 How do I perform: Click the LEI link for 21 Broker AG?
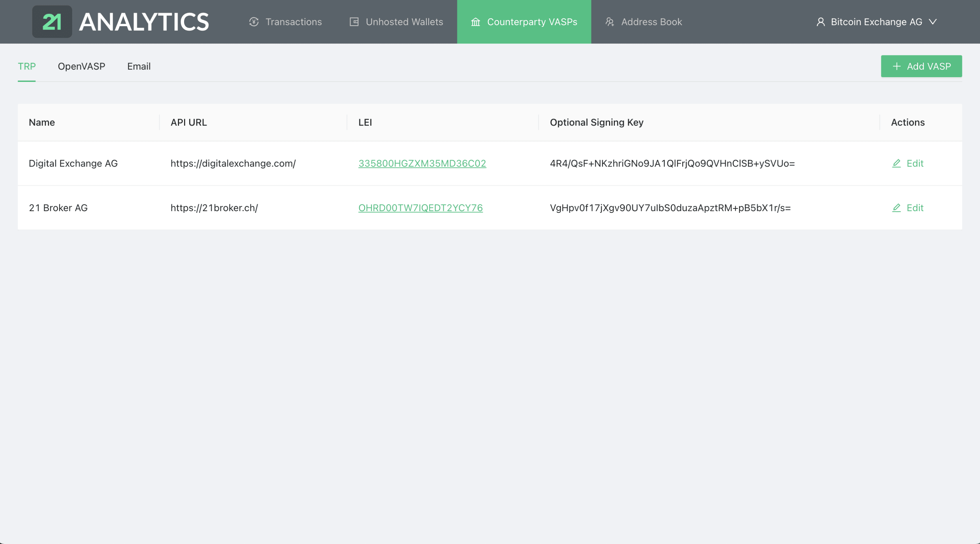420,208
